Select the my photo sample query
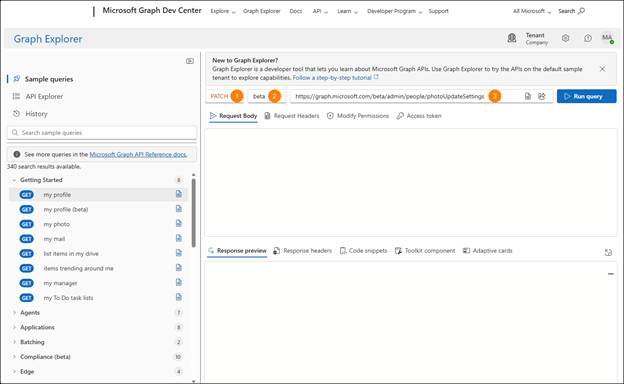The width and height of the screenshot is (624, 384). pyautogui.click(x=98, y=224)
